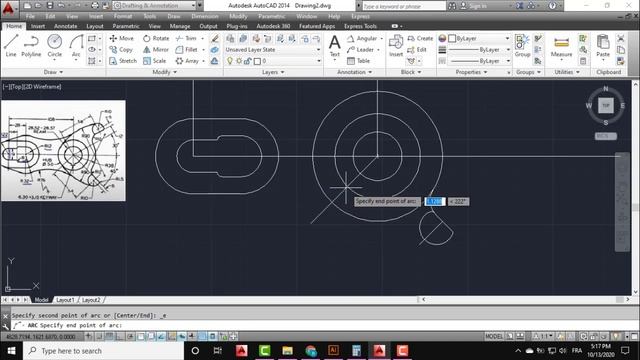The height and width of the screenshot is (360, 640).
Task: Select the Polyline tool
Action: tap(31, 46)
